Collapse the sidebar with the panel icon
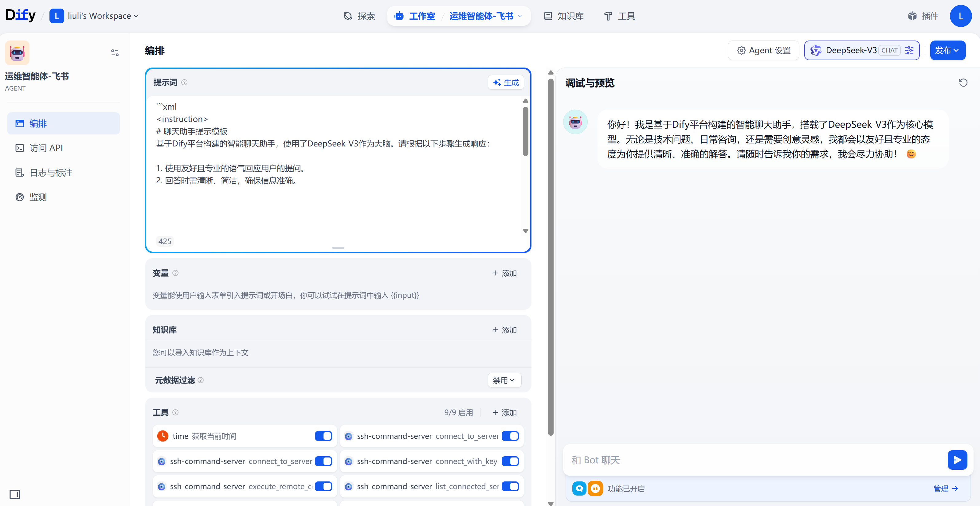The height and width of the screenshot is (506, 980). [x=15, y=494]
